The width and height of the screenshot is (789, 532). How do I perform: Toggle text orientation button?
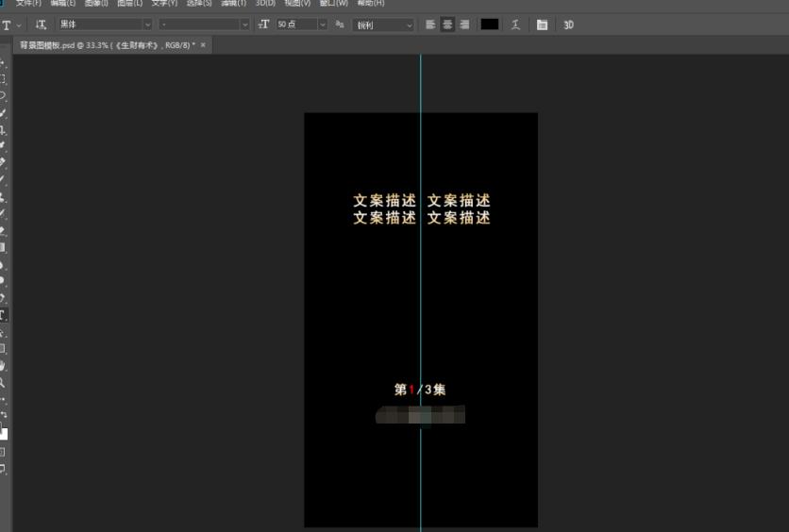pyautogui.click(x=41, y=25)
